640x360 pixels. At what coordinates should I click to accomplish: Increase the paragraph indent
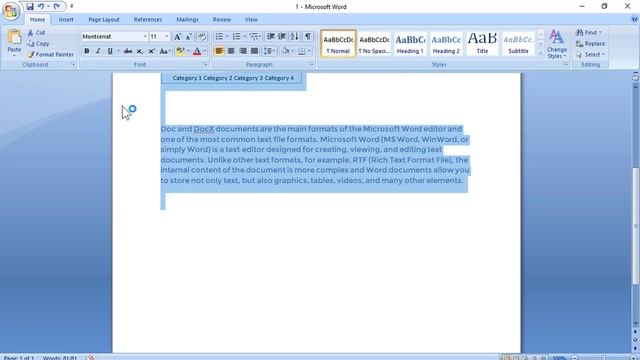282,37
